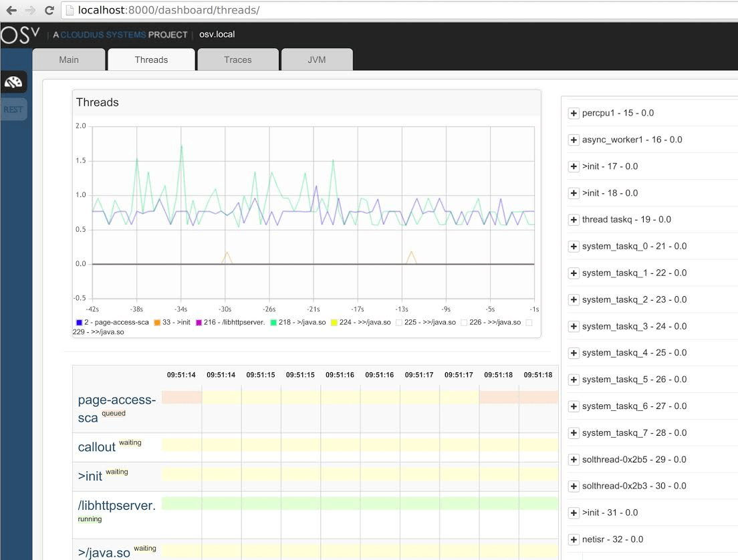Click the REST sidebar icon
The height and width of the screenshot is (560, 738).
tap(13, 110)
